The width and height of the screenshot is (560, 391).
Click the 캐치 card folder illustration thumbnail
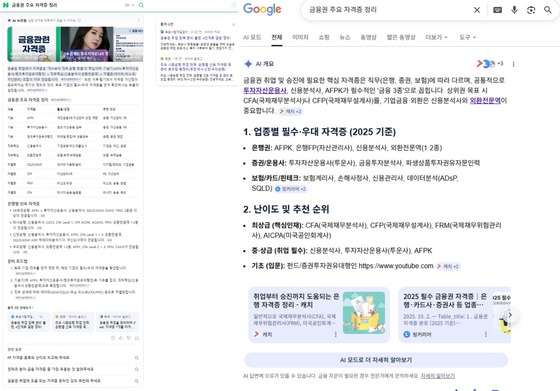coord(364,313)
